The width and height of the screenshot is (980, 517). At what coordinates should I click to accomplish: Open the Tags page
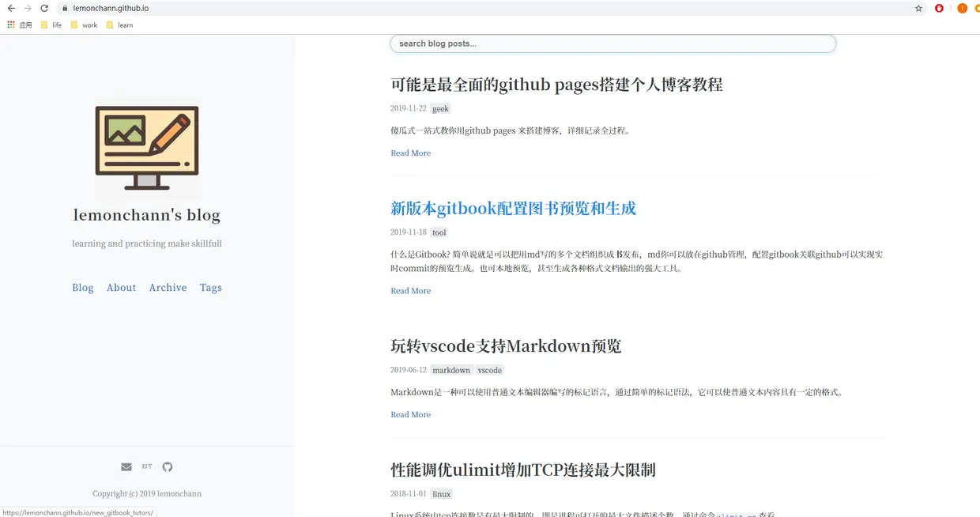(x=210, y=288)
